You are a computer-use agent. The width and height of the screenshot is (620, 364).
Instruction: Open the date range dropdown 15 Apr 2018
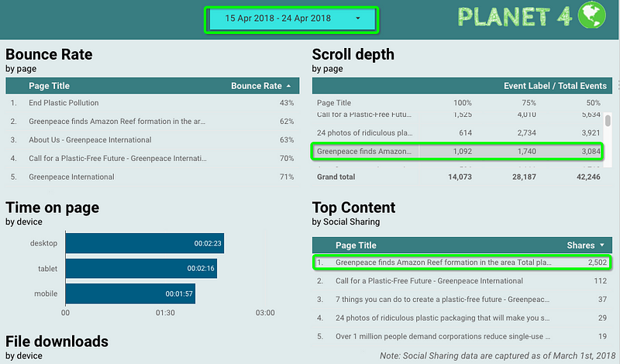292,19
